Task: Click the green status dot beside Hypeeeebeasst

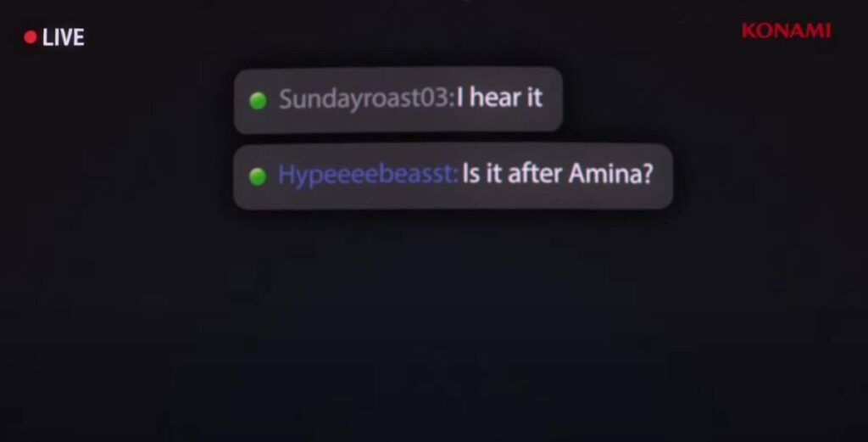Action: (x=258, y=176)
